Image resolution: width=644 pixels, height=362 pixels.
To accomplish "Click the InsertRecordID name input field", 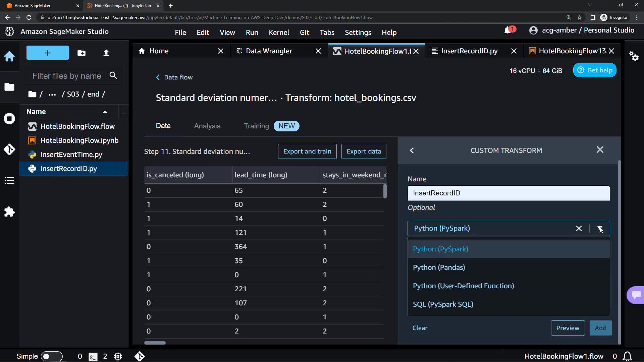I will coord(508,193).
